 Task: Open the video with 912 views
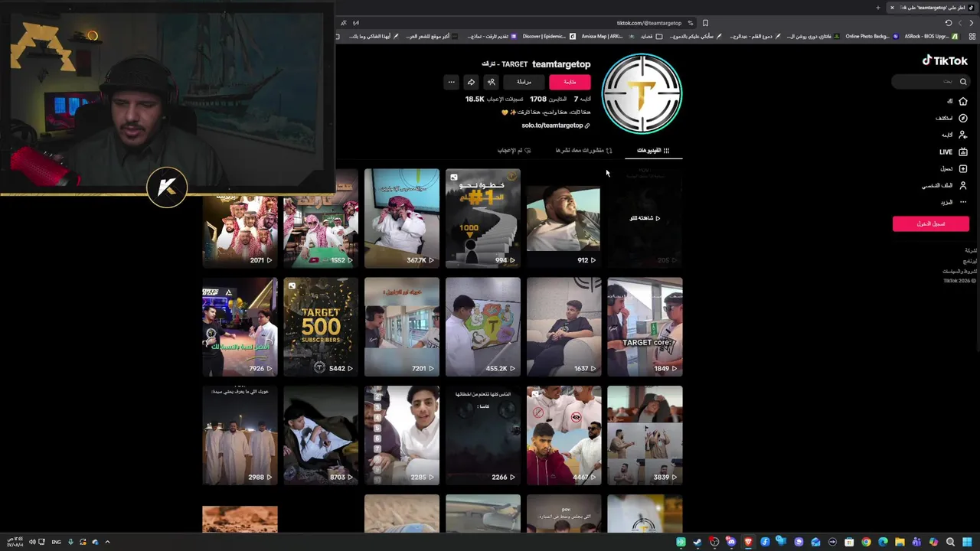tap(563, 218)
